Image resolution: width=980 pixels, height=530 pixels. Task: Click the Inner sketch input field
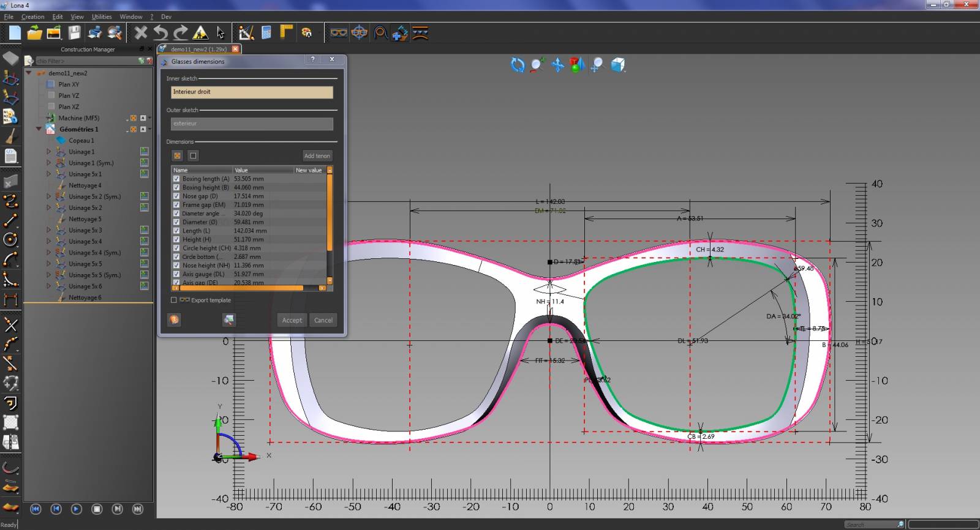pos(252,92)
